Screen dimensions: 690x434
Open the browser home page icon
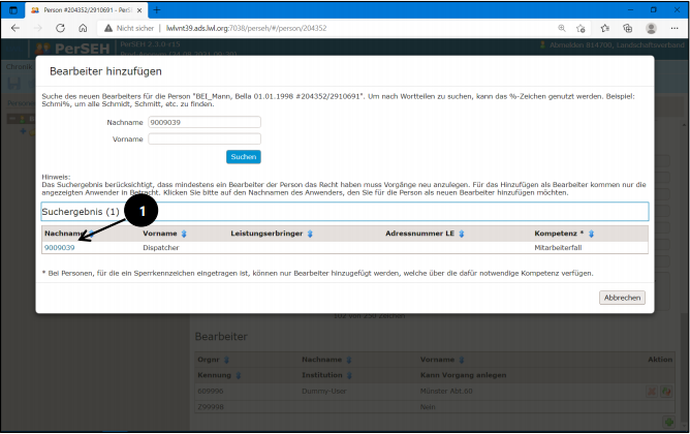click(x=83, y=28)
